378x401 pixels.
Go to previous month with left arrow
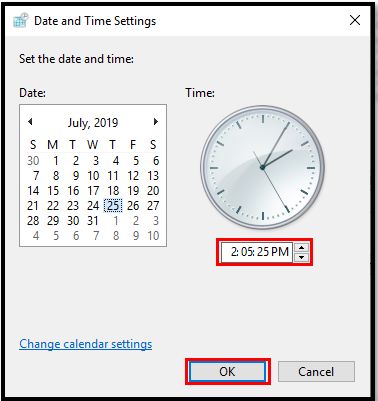(x=30, y=122)
